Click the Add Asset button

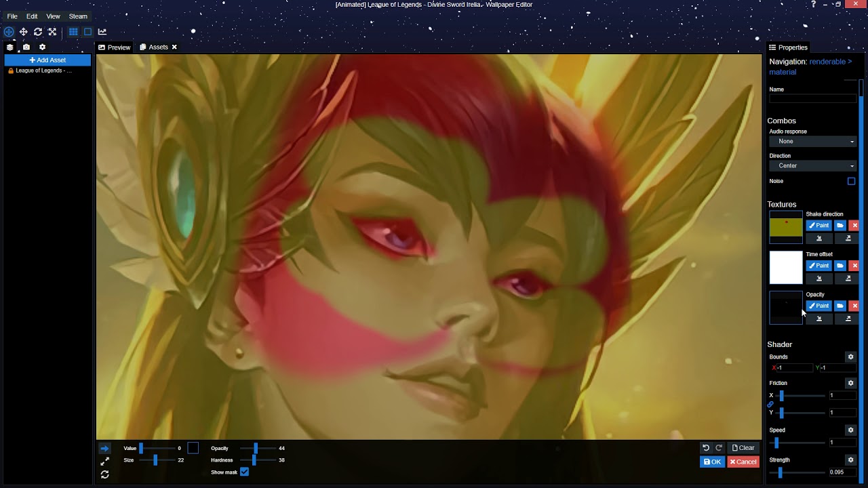coord(47,60)
